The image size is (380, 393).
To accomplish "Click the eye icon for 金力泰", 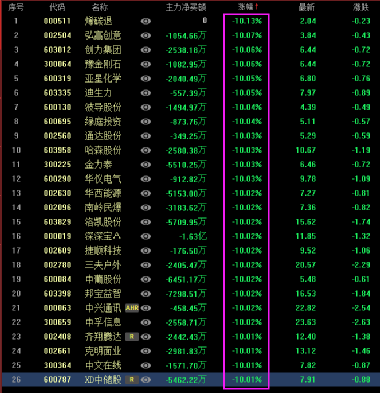I will coord(146,165).
